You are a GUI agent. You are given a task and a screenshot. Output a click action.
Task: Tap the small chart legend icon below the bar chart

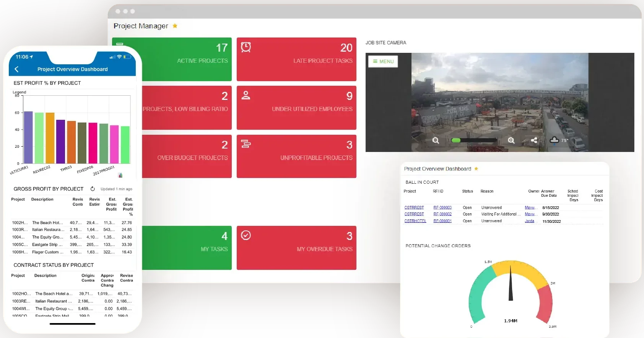coord(120,175)
